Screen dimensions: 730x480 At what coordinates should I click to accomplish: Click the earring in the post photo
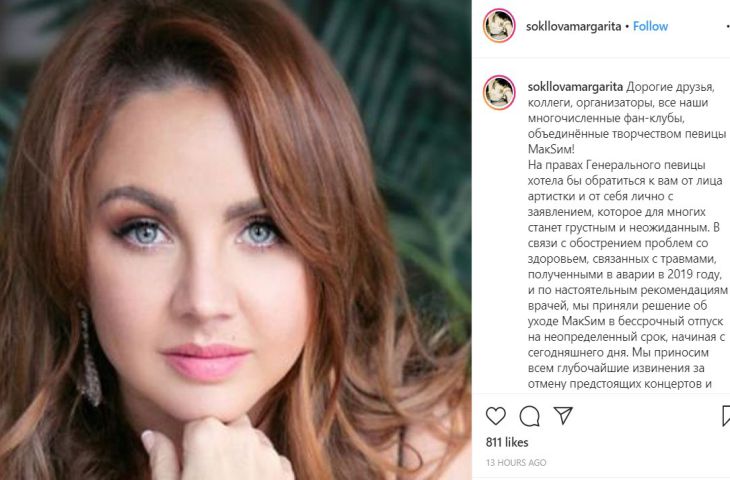pyautogui.click(x=90, y=356)
